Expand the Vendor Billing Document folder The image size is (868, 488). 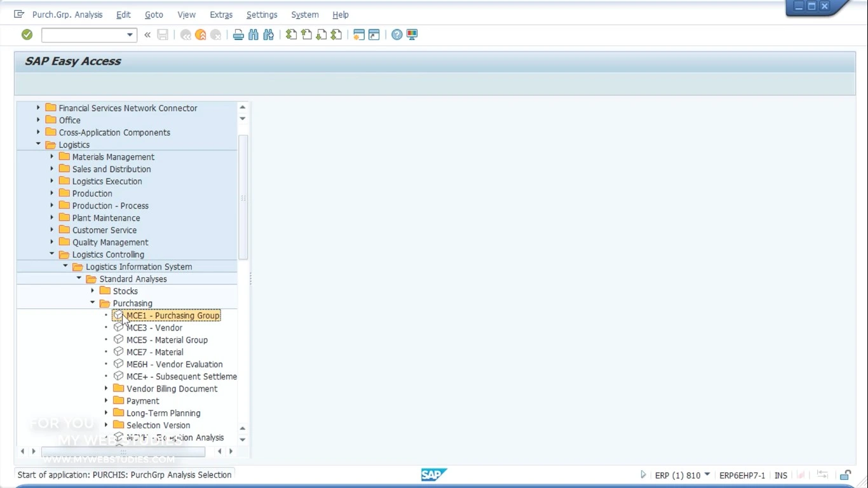[106, 388]
